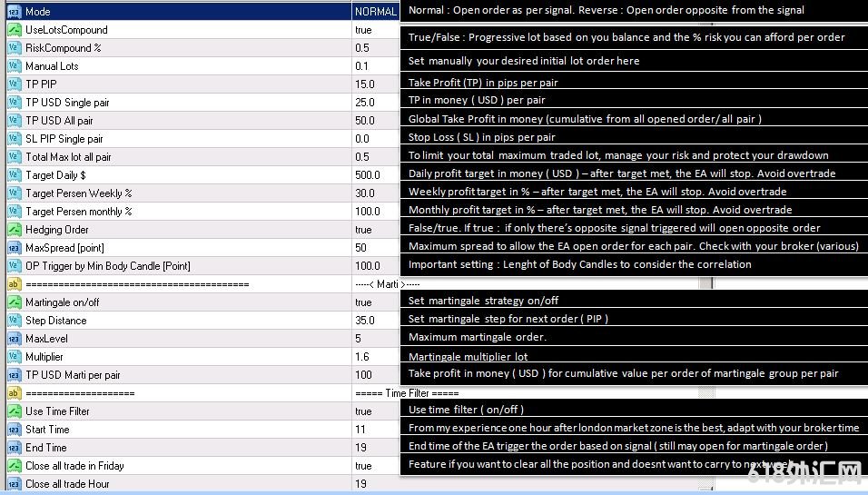Edit the TP PIP value 15.0

(365, 84)
